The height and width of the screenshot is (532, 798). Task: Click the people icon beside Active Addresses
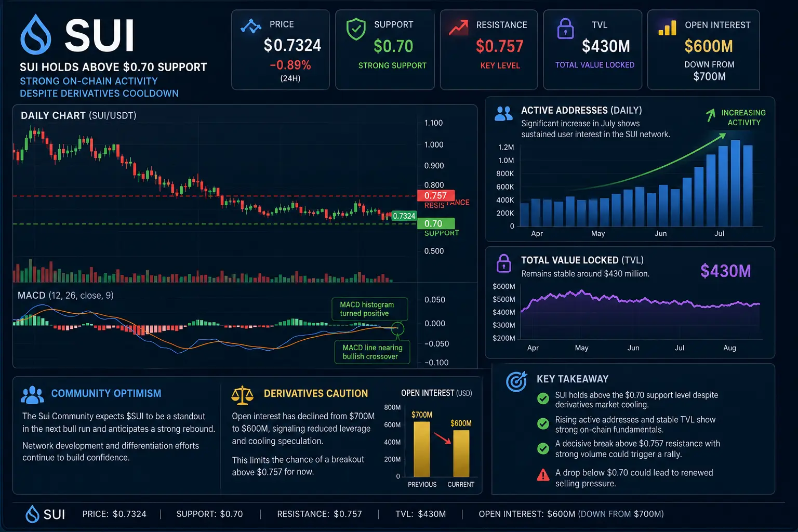(x=503, y=114)
